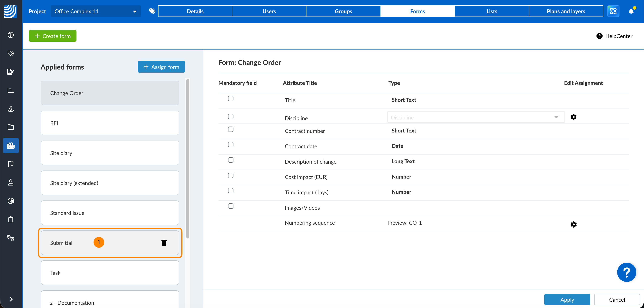Expand the sidebar with bottom chevron
Viewport: 644px width, 308px height.
pyautogui.click(x=11, y=299)
